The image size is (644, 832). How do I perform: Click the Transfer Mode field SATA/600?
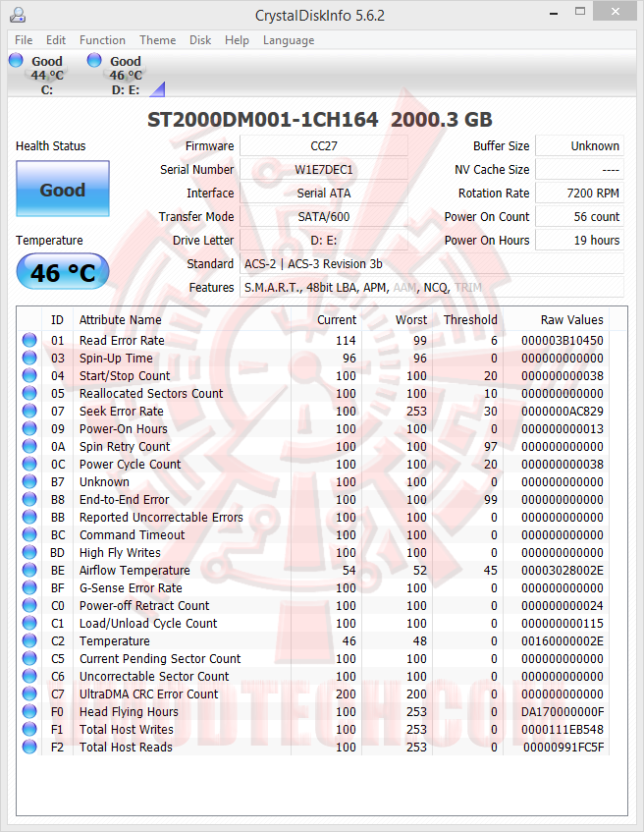pos(324,216)
